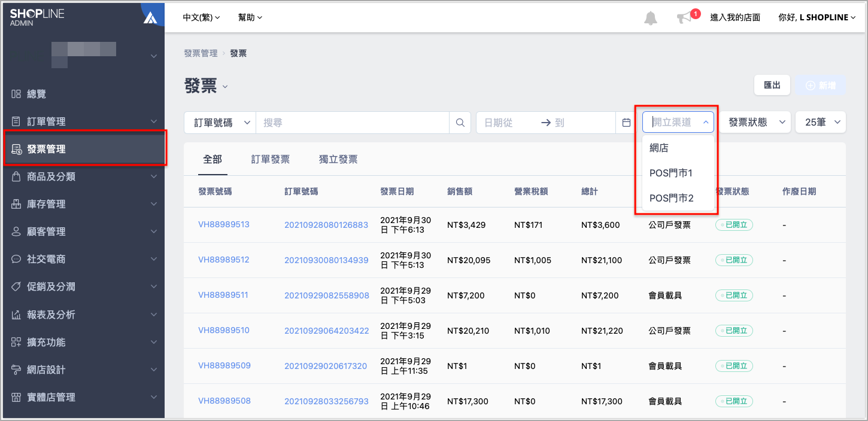Click the notification bell icon
Viewport: 868px width, 421px height.
(650, 18)
